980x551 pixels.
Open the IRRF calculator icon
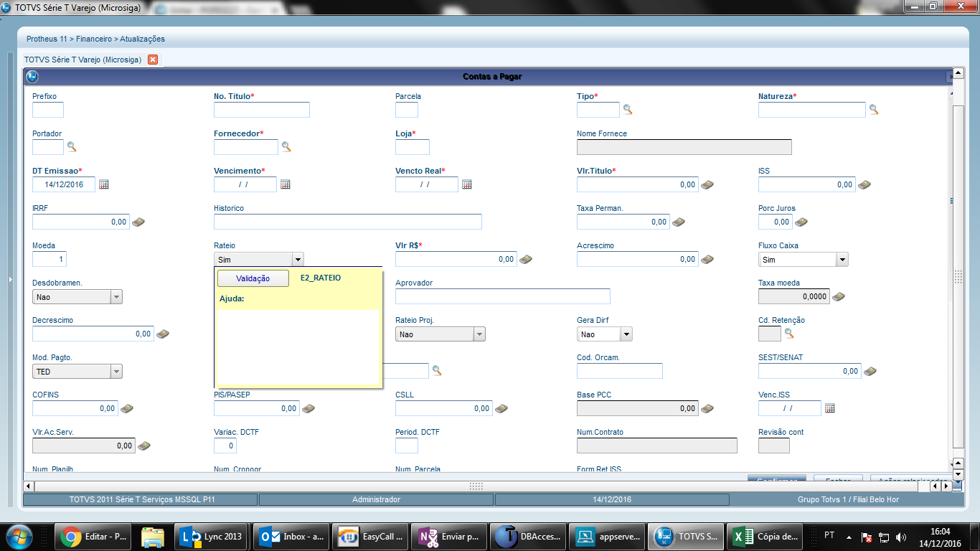[138, 222]
